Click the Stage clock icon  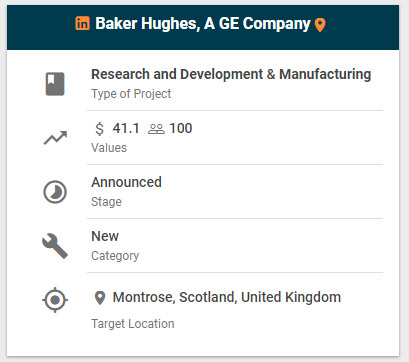point(55,192)
